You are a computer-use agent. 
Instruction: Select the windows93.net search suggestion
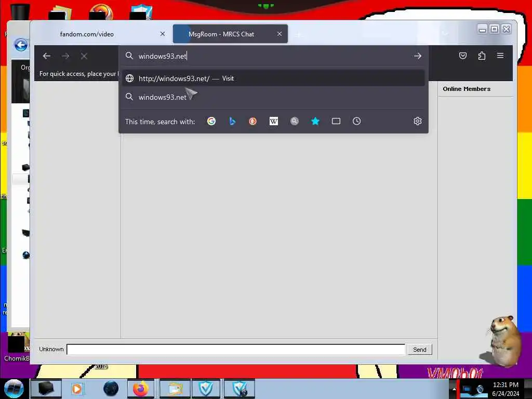click(x=273, y=97)
